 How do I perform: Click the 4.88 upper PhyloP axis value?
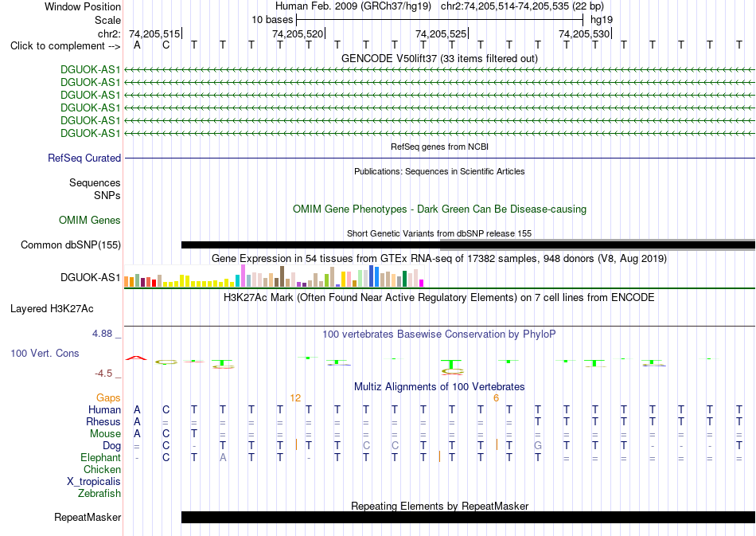(x=102, y=334)
